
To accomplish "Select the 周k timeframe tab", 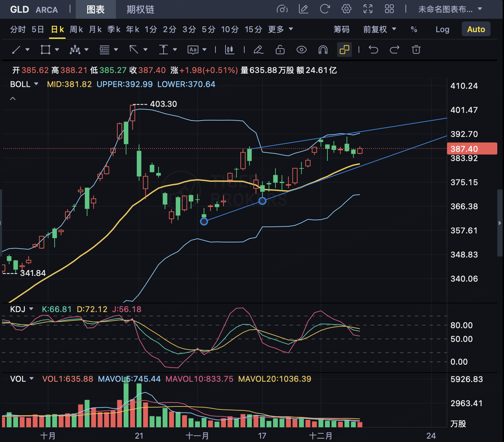I will pyautogui.click(x=76, y=29).
